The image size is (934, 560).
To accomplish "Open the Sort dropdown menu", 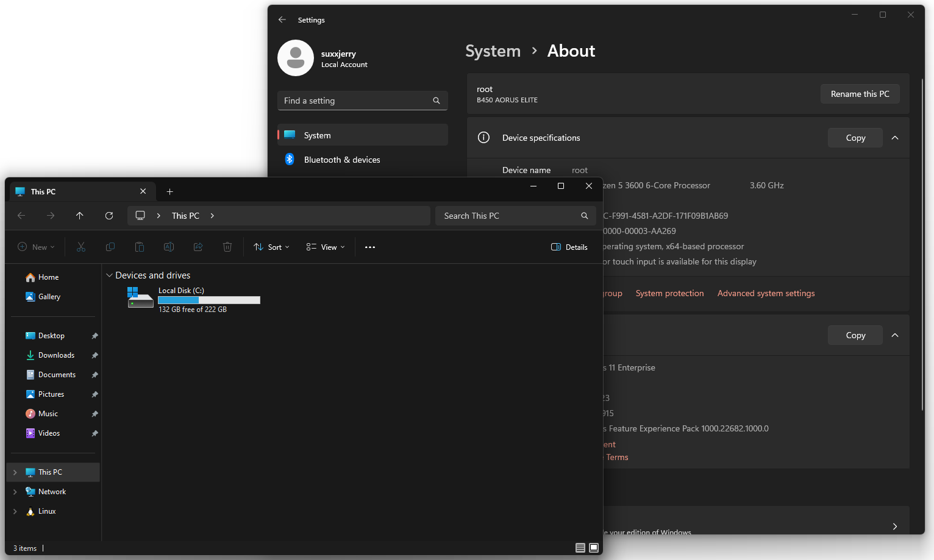I will [x=271, y=247].
